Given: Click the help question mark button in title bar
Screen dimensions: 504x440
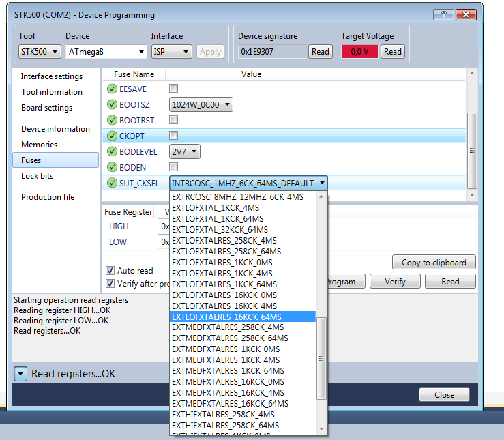Looking at the screenshot, I should [443, 14].
